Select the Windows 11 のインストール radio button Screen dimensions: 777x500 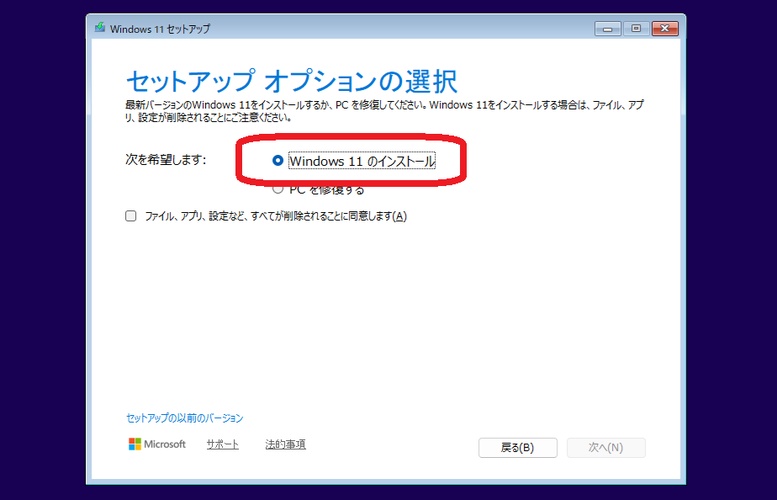pos(278,161)
